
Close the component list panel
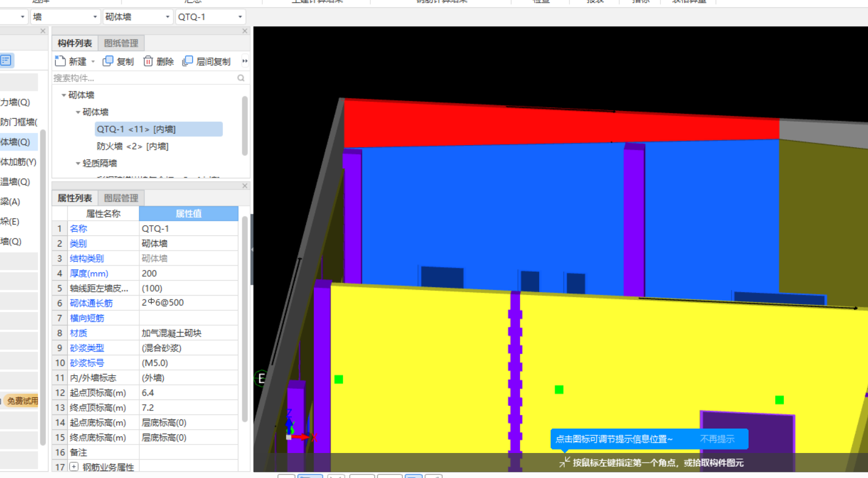[245, 31]
